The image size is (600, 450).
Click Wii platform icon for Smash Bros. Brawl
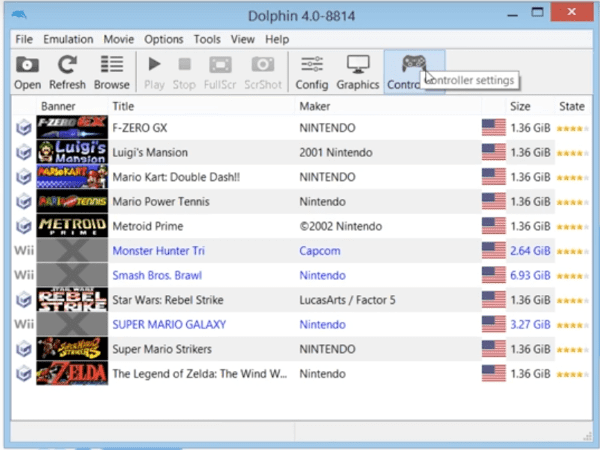(24, 275)
